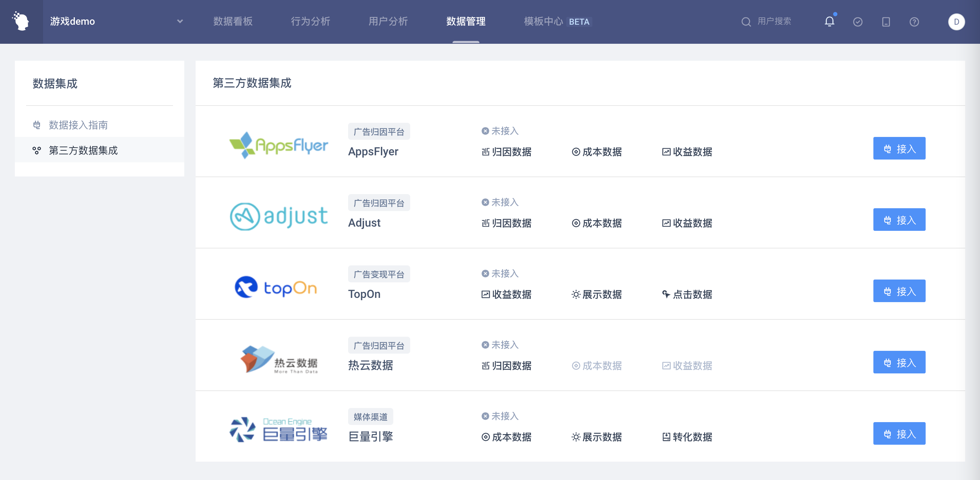This screenshot has height=480, width=980.
Task: Click the 媒体渠道 tag for 巨量引擎
Action: [371, 417]
